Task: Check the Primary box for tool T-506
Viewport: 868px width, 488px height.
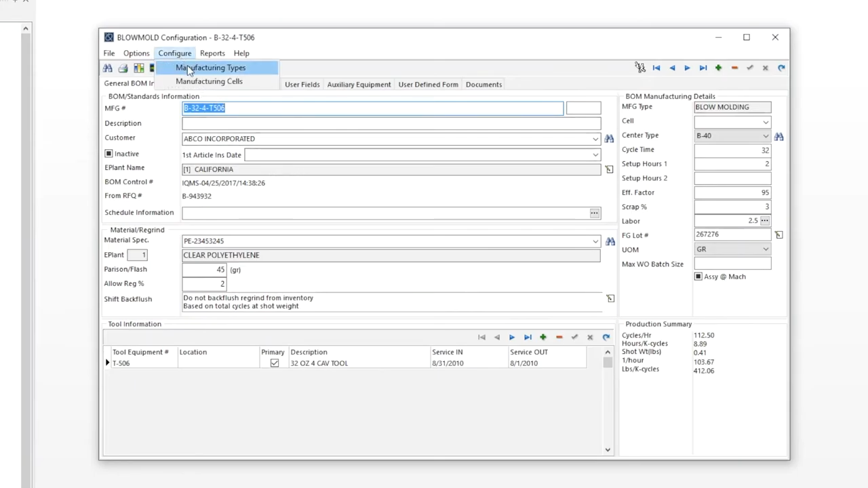Action: (x=274, y=363)
